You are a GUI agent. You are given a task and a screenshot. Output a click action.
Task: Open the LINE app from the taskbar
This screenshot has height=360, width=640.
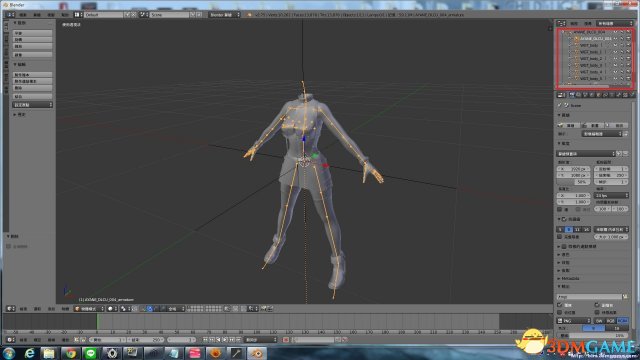91,353
